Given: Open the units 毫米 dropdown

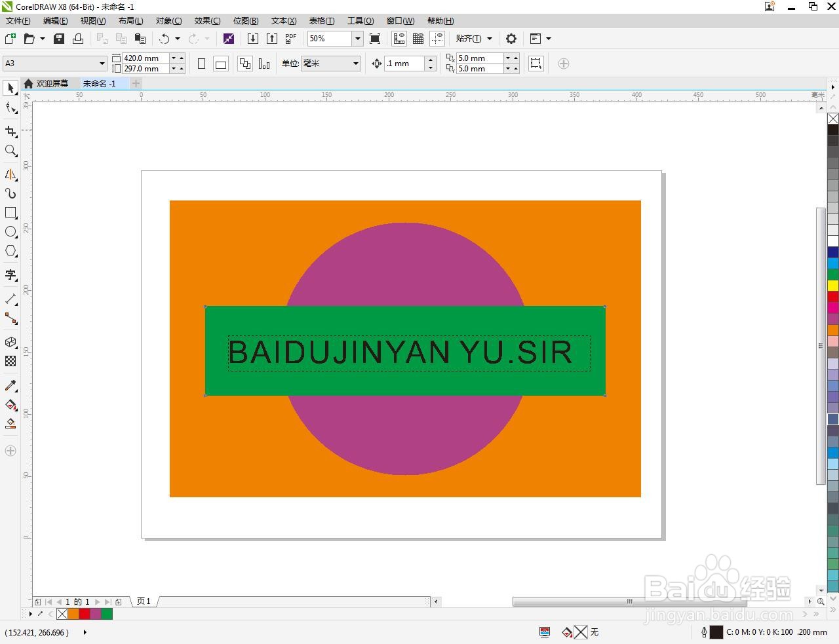Looking at the screenshot, I should tap(356, 64).
